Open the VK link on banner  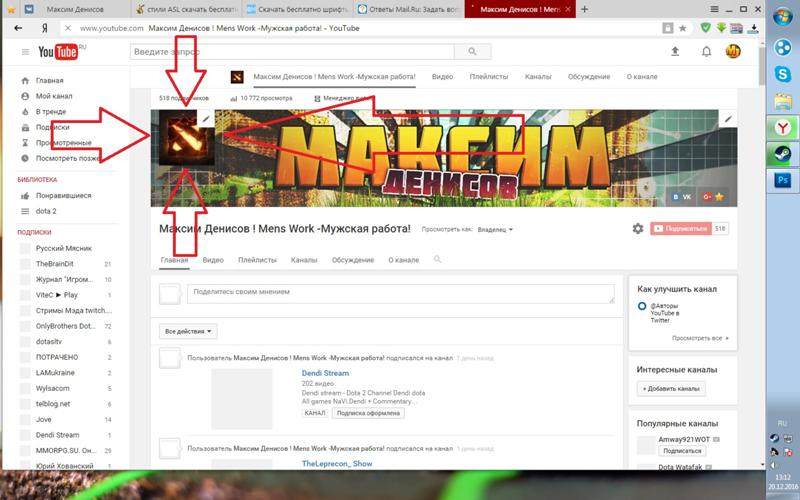tap(682, 196)
